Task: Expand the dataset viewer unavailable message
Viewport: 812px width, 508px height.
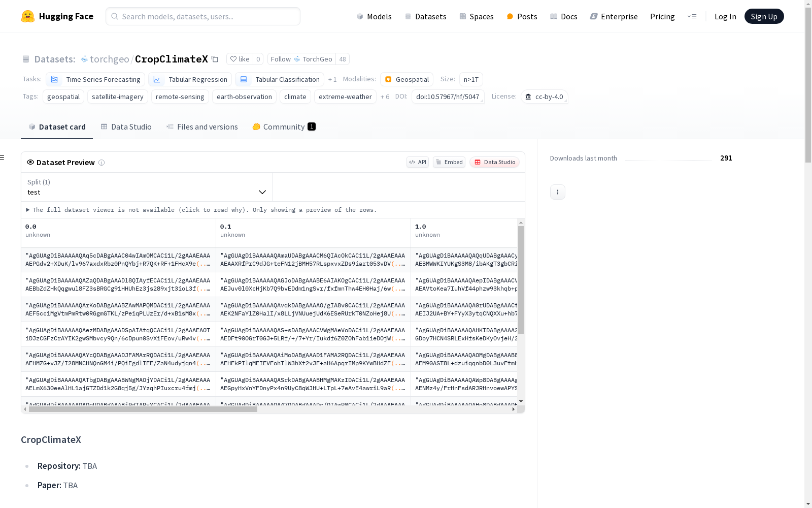Action: coord(201,210)
